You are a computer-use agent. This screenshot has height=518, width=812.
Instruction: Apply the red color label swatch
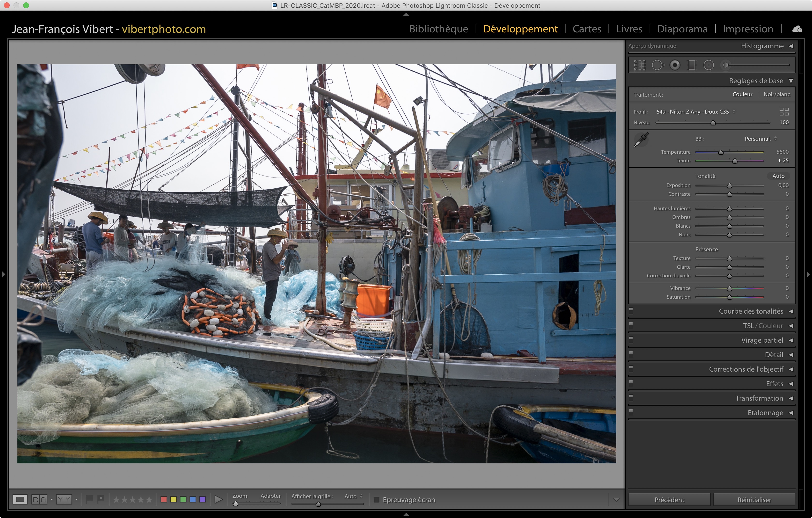click(x=164, y=499)
